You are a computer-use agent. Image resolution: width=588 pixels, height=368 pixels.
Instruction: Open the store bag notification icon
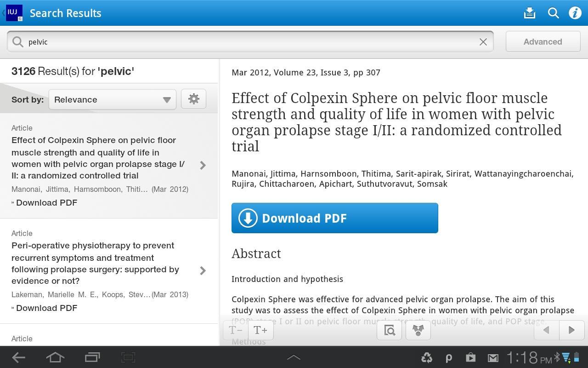[x=470, y=357]
